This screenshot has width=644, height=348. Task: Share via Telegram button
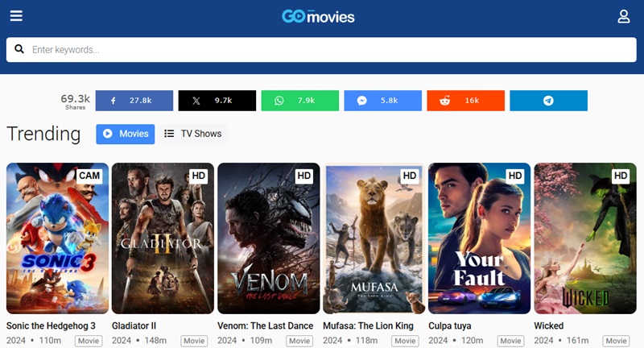coord(549,101)
